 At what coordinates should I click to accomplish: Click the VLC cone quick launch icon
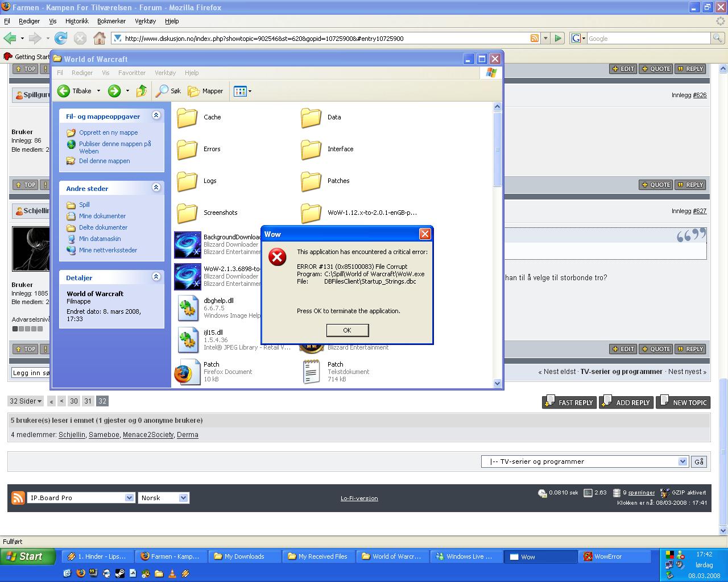(x=172, y=573)
